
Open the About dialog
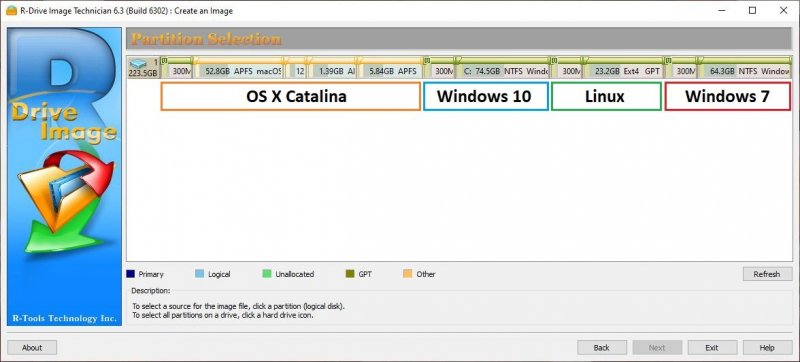coord(32,348)
